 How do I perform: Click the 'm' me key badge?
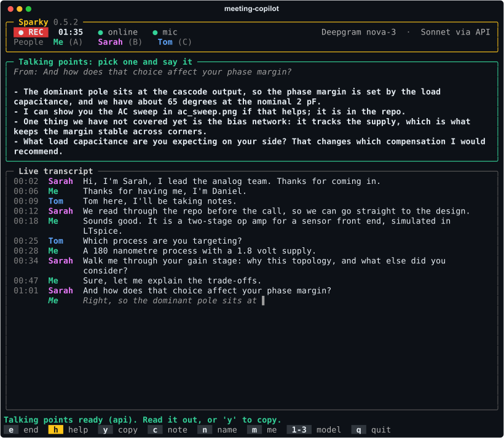(x=254, y=429)
